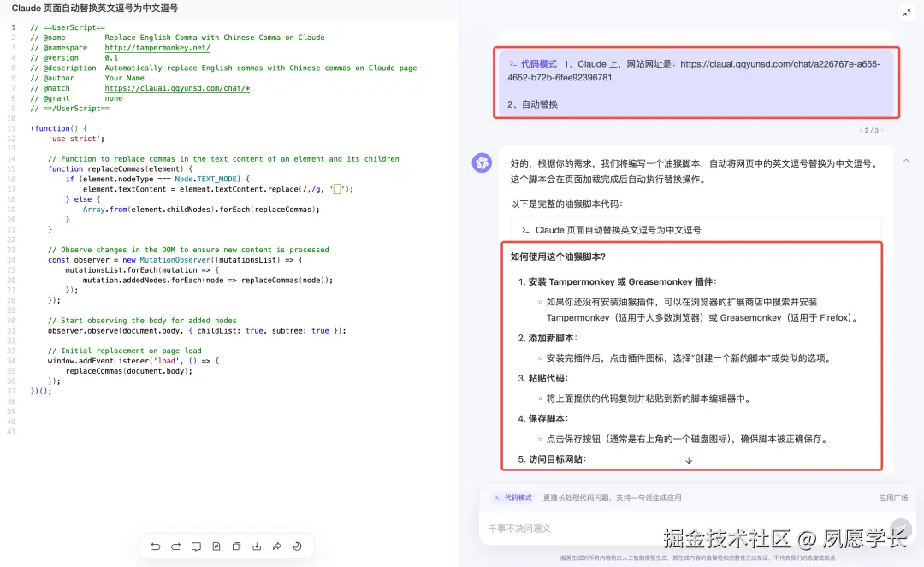Click the editor title 'Claude 页面自动替换英文逗号为中文逗号'

click(95, 9)
